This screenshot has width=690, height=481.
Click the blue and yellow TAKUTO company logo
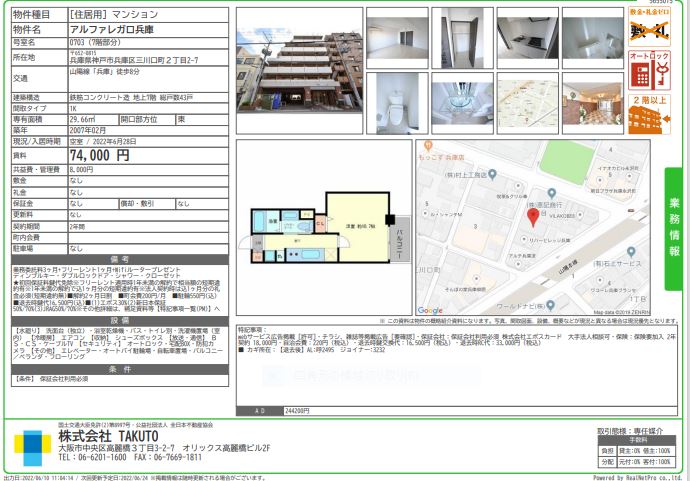pos(32,448)
